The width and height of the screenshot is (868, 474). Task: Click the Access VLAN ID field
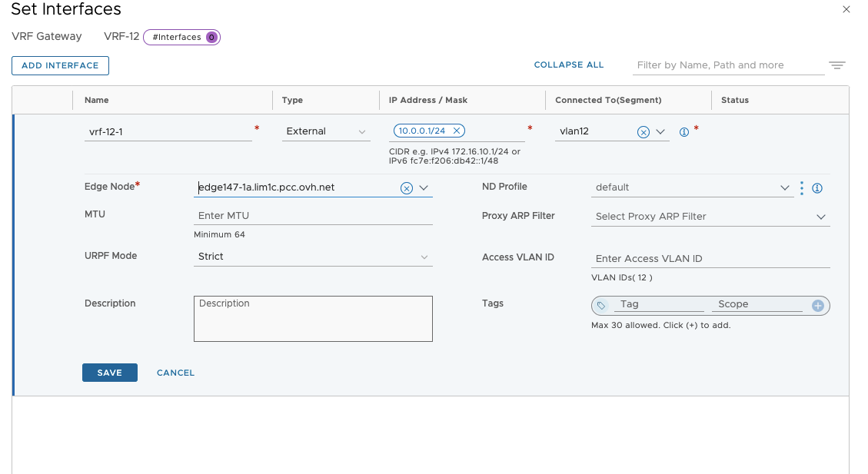click(x=711, y=259)
